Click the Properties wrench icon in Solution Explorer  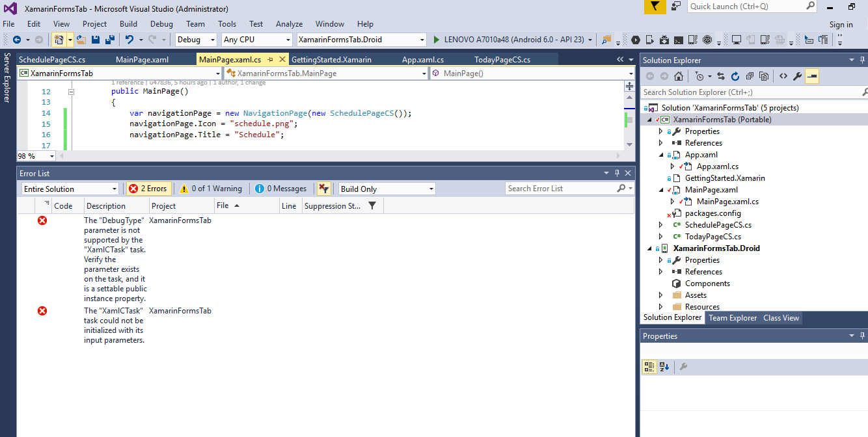(x=797, y=75)
